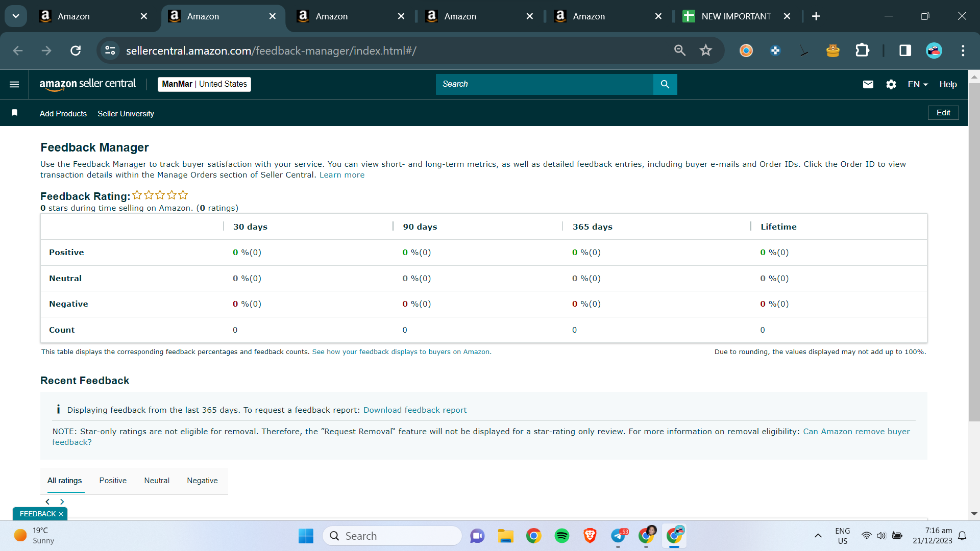Click the orange circle extension icon
The image size is (980, 551).
pyautogui.click(x=746, y=51)
